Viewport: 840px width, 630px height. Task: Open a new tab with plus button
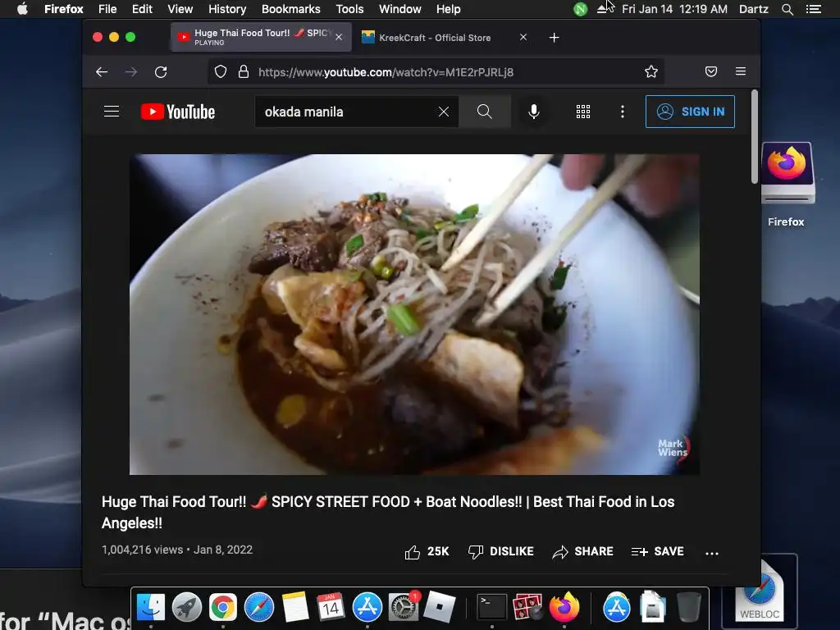(554, 38)
